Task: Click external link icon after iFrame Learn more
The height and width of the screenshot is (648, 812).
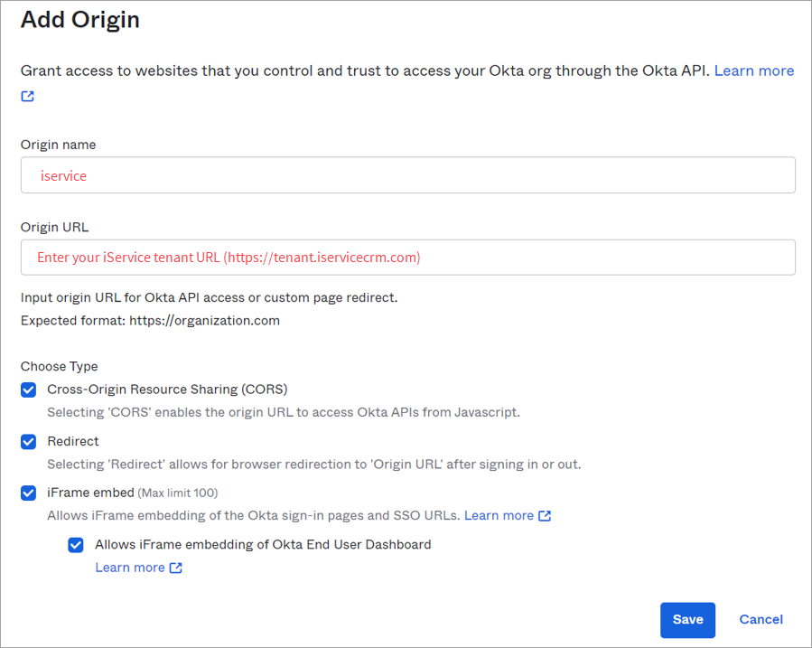Action: click(x=545, y=515)
